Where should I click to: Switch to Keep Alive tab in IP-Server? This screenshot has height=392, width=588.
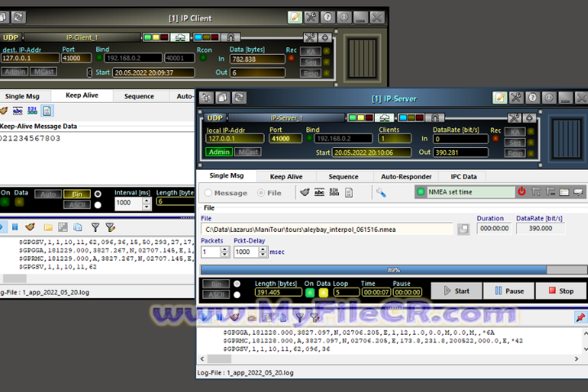(286, 176)
